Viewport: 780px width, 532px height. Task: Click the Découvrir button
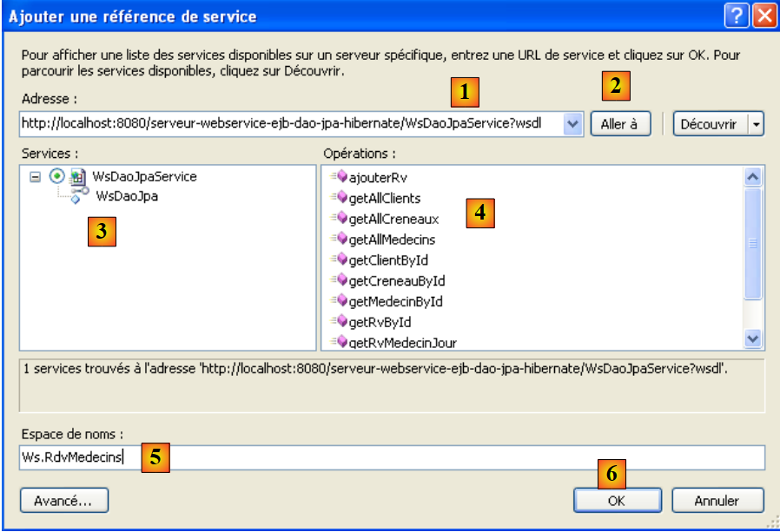click(x=708, y=124)
